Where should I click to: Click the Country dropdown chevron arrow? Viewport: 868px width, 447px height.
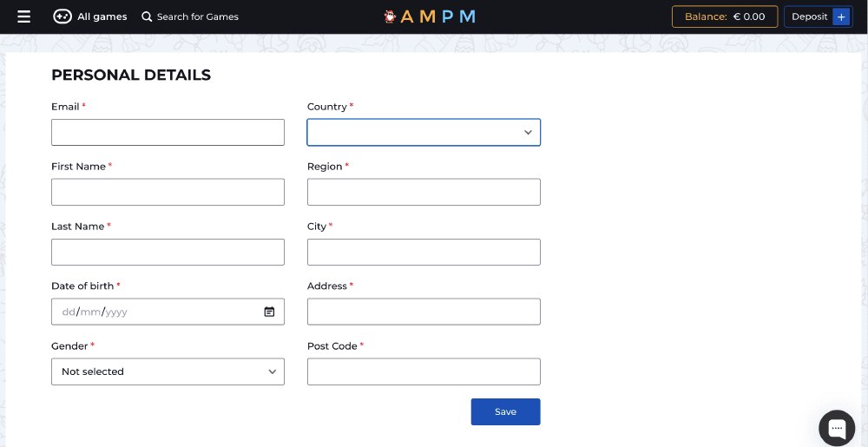click(528, 133)
